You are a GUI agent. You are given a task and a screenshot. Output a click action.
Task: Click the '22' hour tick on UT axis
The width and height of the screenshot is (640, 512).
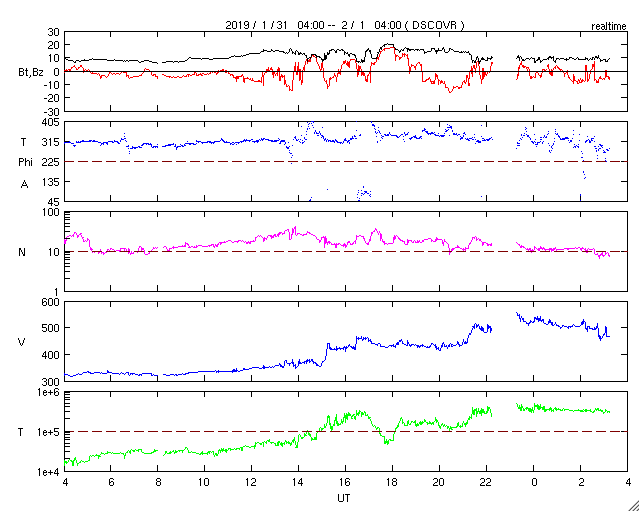(x=486, y=482)
